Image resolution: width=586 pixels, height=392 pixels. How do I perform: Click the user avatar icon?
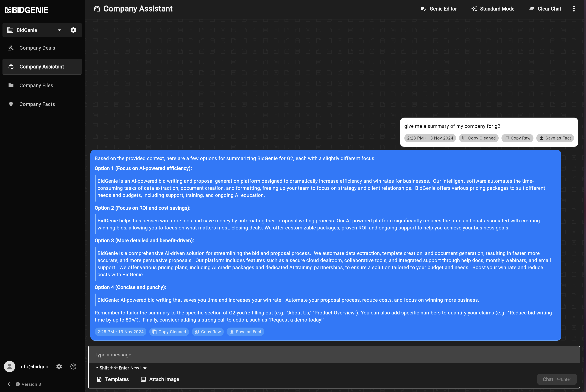point(10,367)
